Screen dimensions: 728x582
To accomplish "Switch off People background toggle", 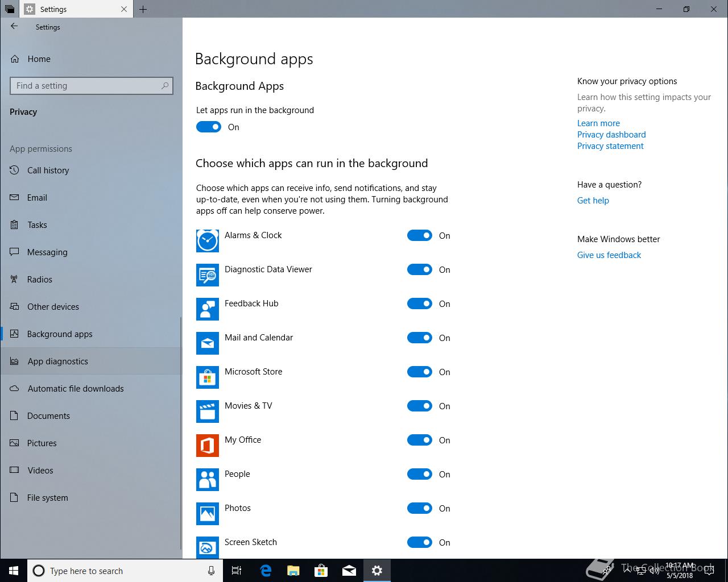I will (x=420, y=474).
